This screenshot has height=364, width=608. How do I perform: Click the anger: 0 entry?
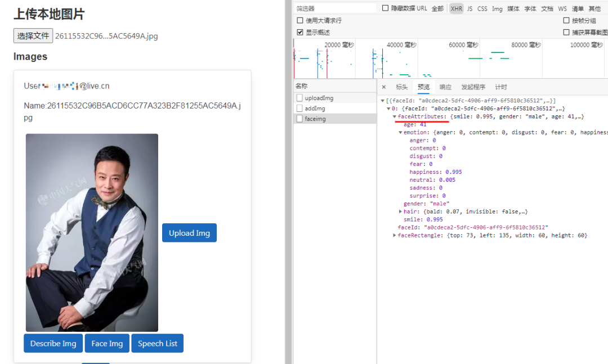(423, 140)
